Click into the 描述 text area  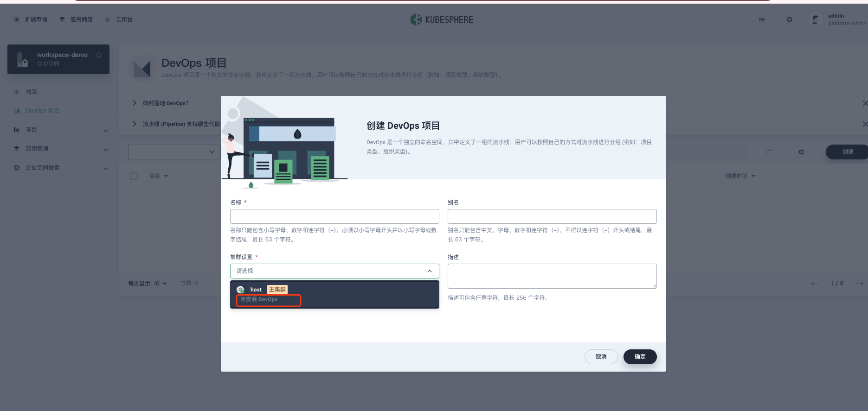pos(552,276)
